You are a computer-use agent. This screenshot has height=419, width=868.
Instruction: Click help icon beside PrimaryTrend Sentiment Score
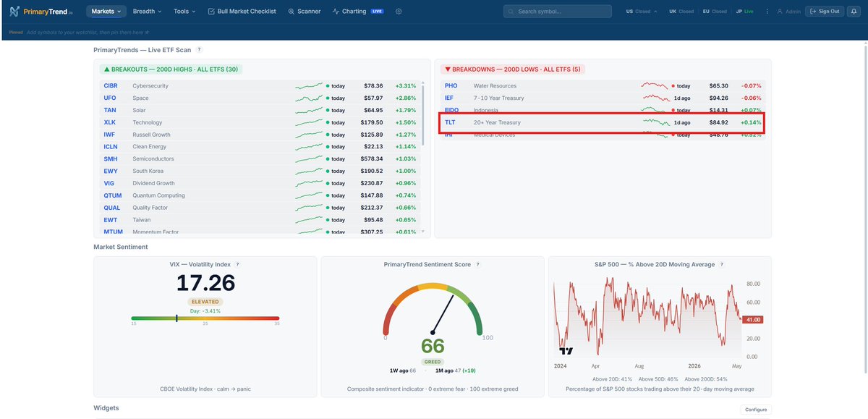(x=478, y=265)
